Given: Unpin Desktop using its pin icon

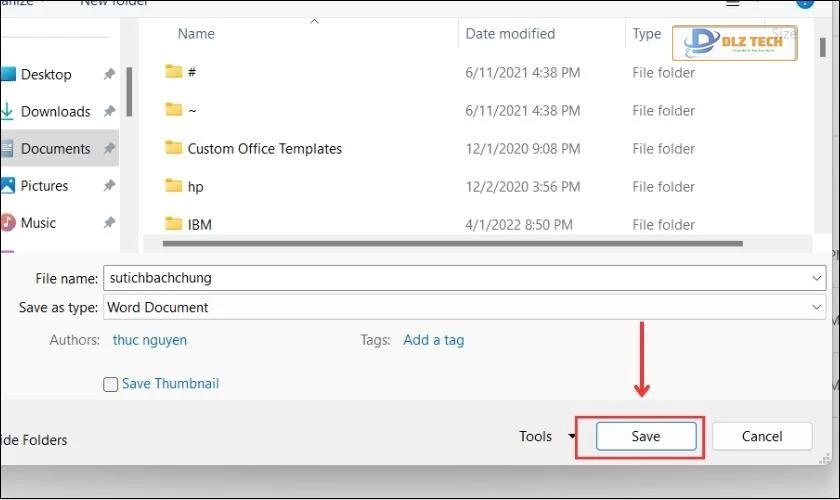Looking at the screenshot, I should tap(109, 74).
